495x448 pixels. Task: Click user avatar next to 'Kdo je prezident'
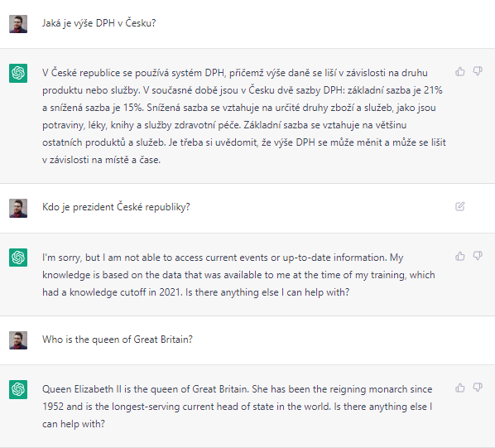(x=18, y=208)
